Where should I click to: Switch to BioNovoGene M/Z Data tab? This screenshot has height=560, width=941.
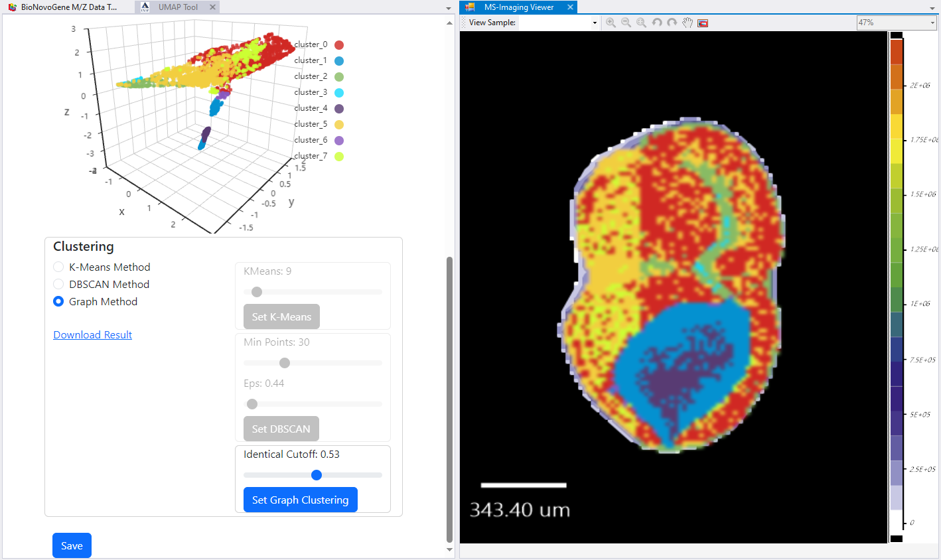pos(66,7)
